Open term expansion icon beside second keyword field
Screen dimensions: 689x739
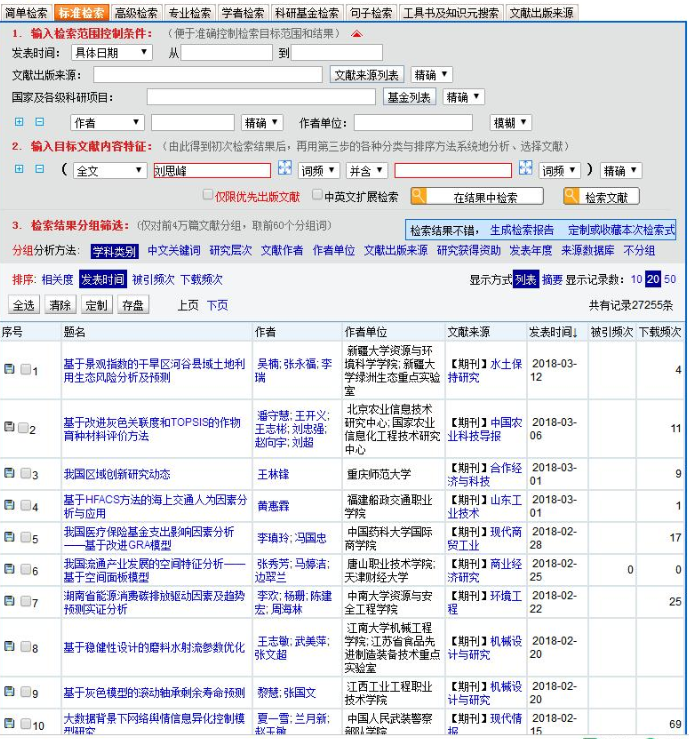click(x=525, y=168)
